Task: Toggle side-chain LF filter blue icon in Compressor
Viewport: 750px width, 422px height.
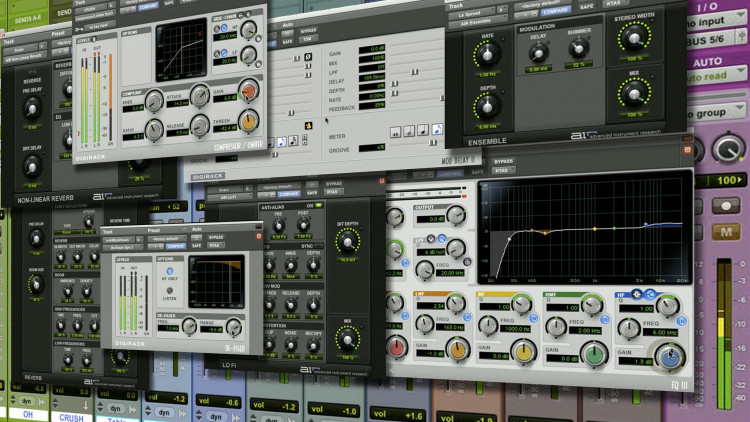Action: coord(224,54)
